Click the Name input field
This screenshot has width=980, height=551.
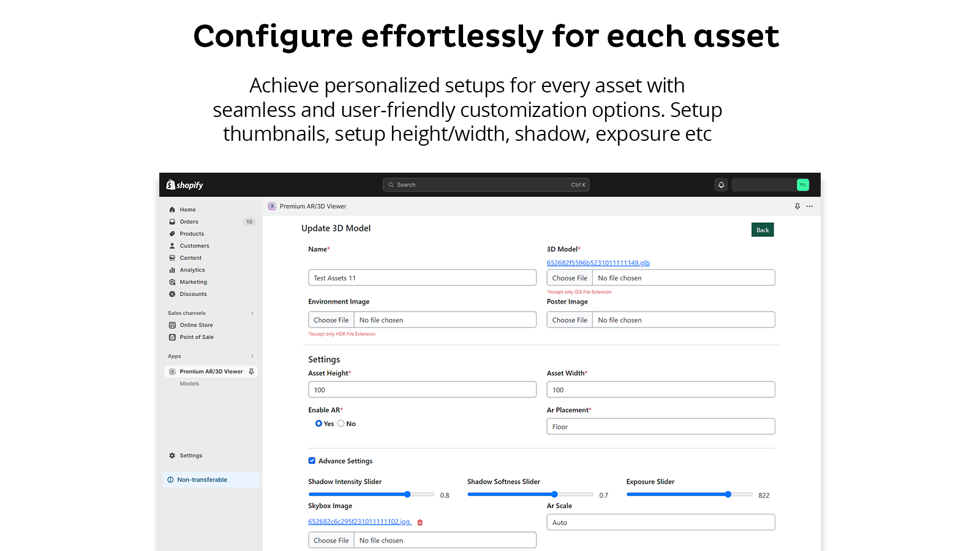[422, 278]
